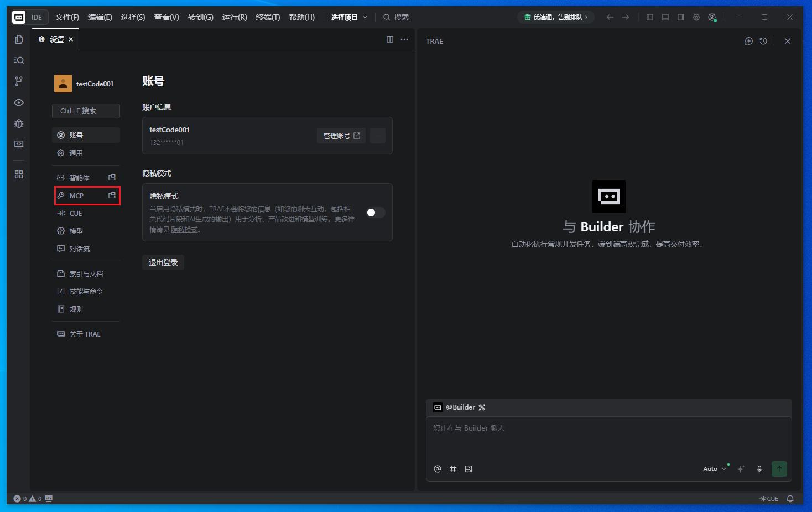The width and height of the screenshot is (812, 512).
Task: Open the 终端(T) menu
Action: (268, 17)
